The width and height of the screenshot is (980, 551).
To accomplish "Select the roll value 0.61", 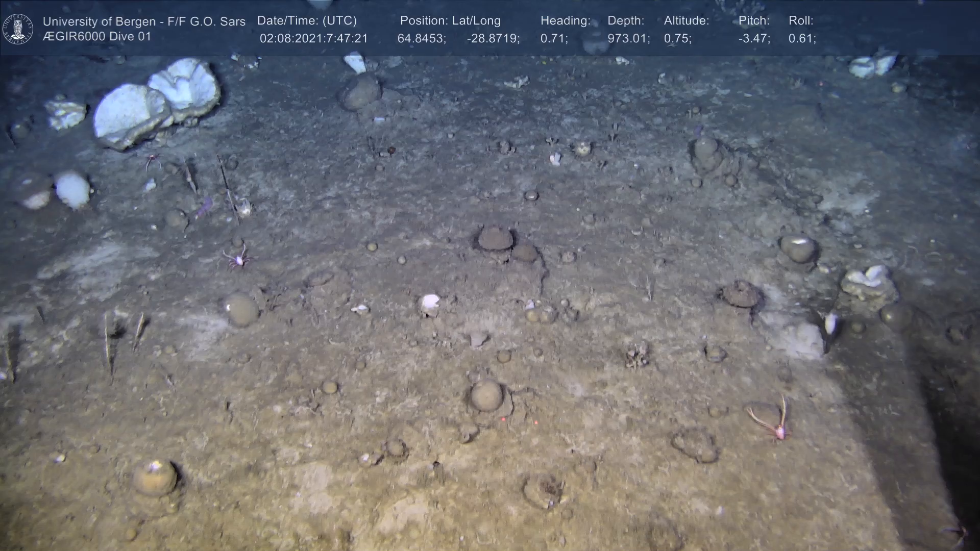I will pos(802,39).
